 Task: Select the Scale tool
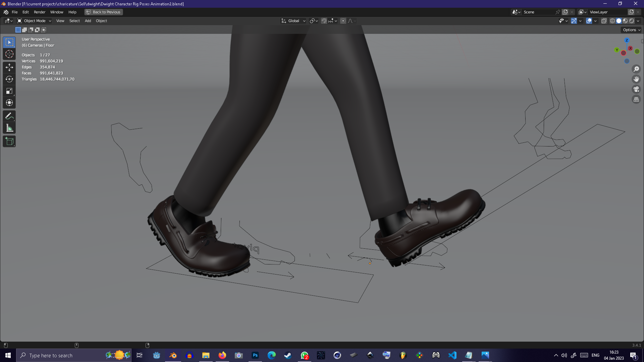point(9,91)
